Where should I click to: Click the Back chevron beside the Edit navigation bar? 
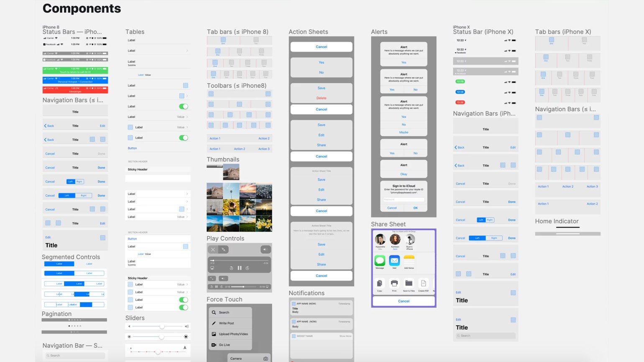(x=46, y=126)
